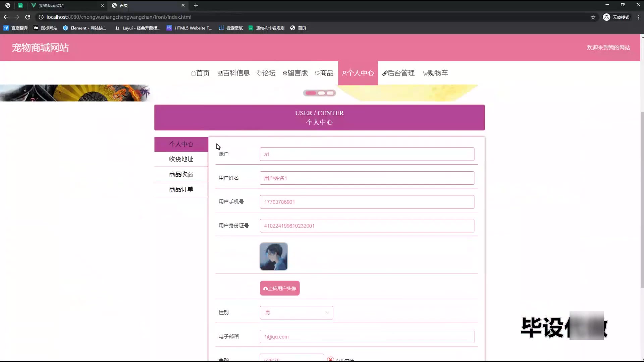Viewport: 644px width, 362px height.
Task: Click the 电子邮箱 email input field
Action: 367,337
